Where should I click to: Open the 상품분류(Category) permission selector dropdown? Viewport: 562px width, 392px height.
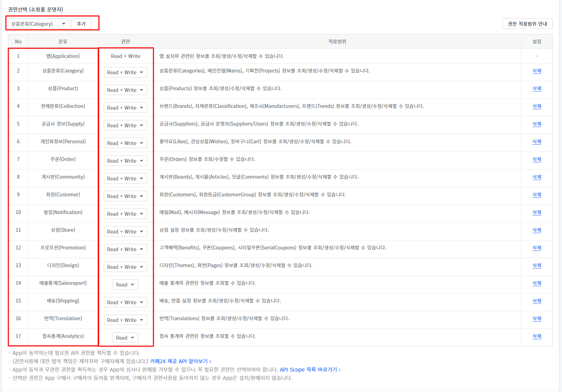pos(38,24)
